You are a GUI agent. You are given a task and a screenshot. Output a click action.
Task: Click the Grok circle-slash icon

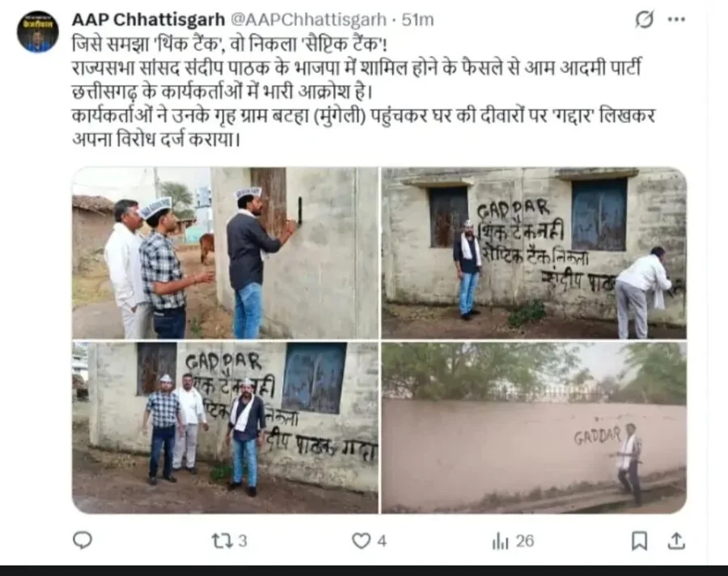point(645,19)
